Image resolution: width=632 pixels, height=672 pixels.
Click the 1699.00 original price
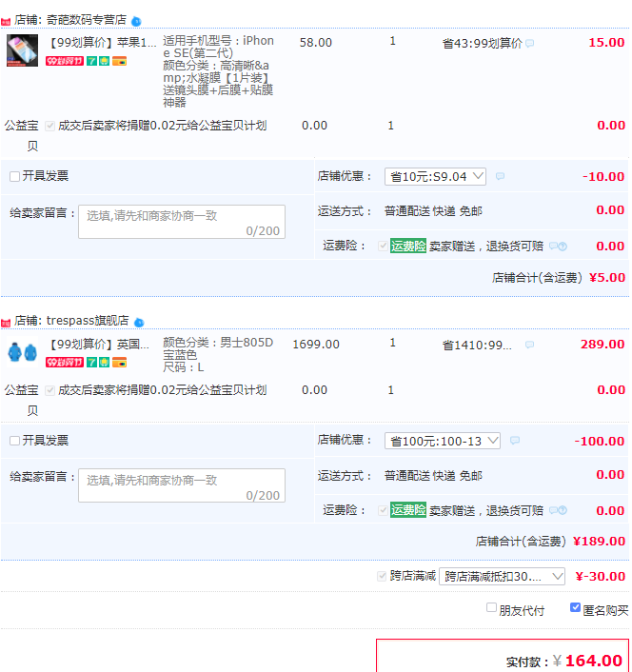[x=316, y=345]
